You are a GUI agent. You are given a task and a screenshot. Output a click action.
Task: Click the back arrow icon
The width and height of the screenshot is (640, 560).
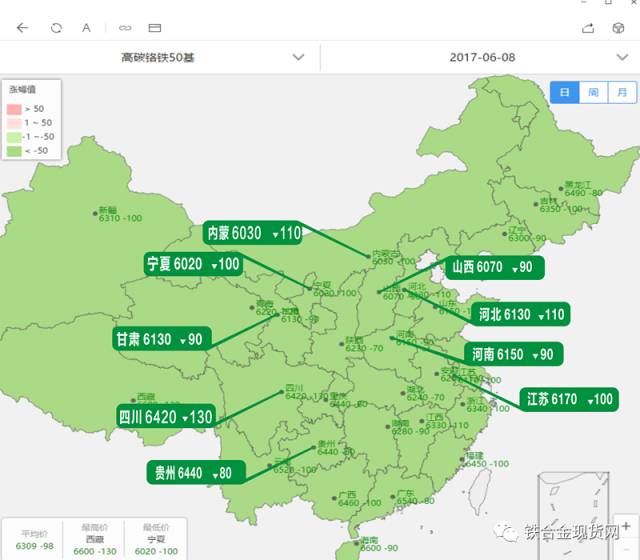23,27
